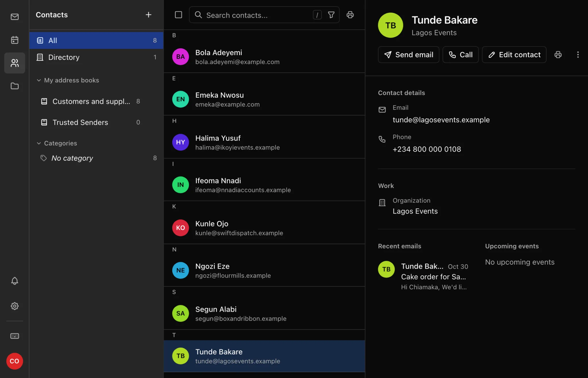The image size is (588, 378).
Task: Open the Calendar app icon
Action: (x=15, y=40)
